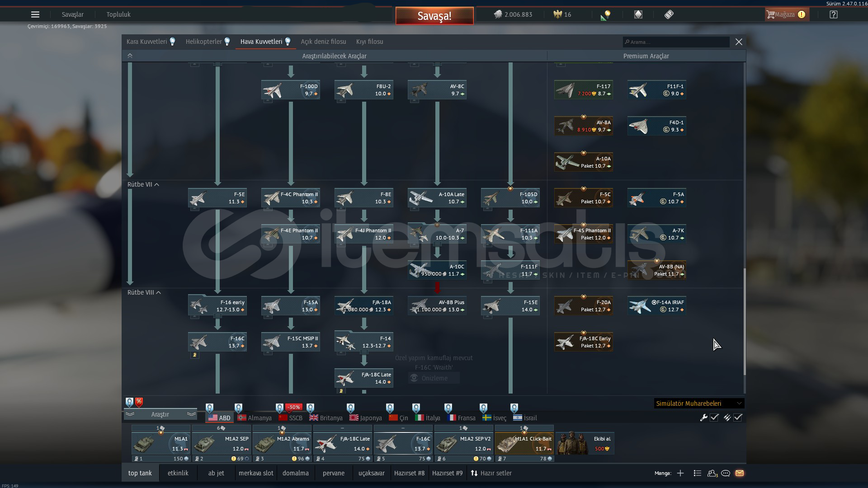Select the F-14A IRIAF aircraft
The image size is (868, 488).
point(657,306)
